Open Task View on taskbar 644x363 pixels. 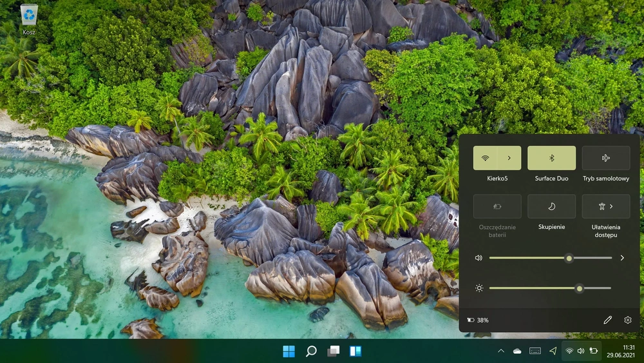point(333,351)
